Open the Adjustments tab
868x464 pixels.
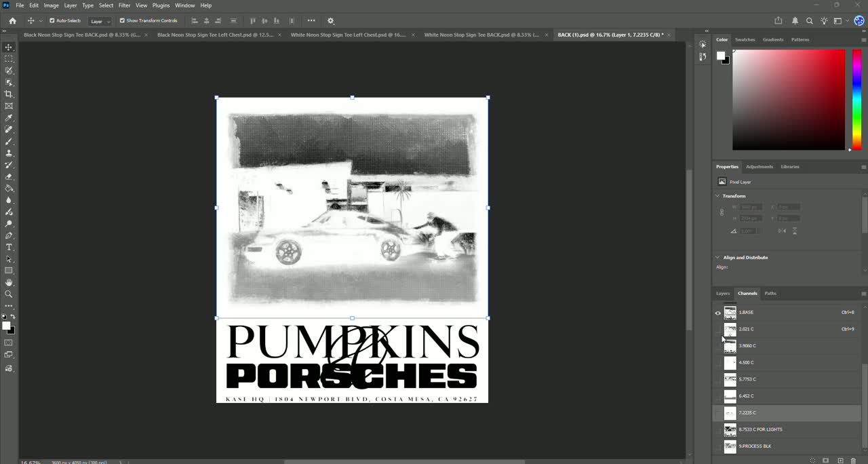click(759, 167)
